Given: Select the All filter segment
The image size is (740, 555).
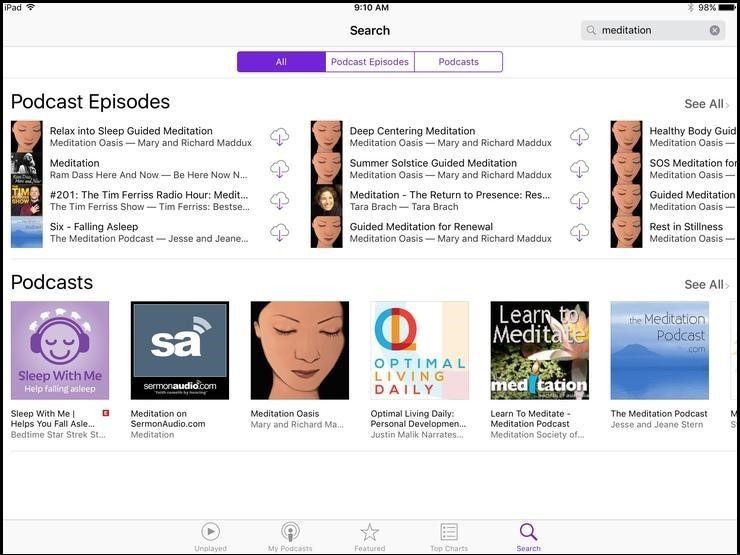Looking at the screenshot, I should [x=281, y=62].
